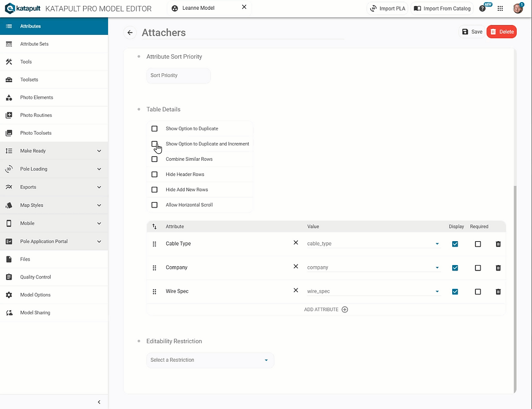532x409 pixels.
Task: Uncheck Display for Wire Spec row
Action: 455,292
